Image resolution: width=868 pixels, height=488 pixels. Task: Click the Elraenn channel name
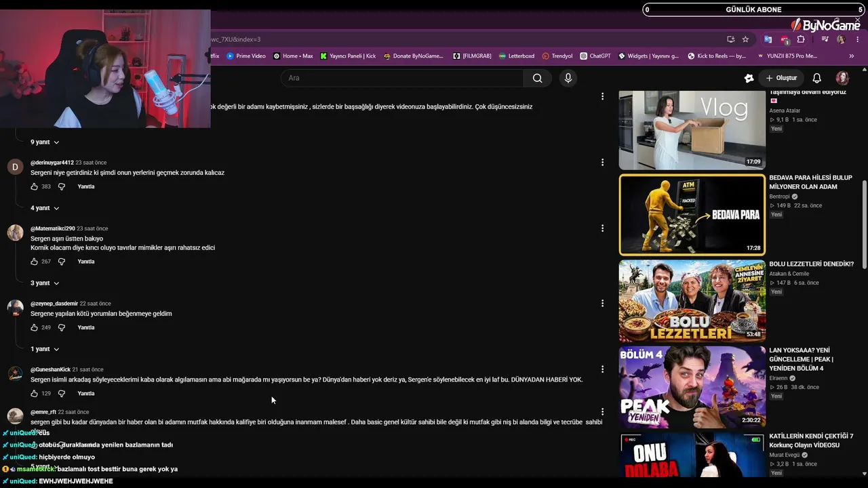pyautogui.click(x=778, y=378)
